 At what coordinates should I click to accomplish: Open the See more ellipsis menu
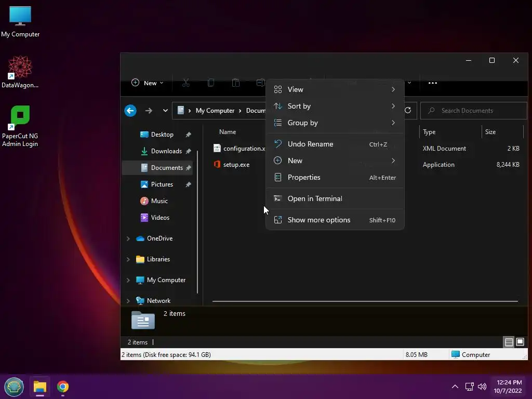coord(433,83)
